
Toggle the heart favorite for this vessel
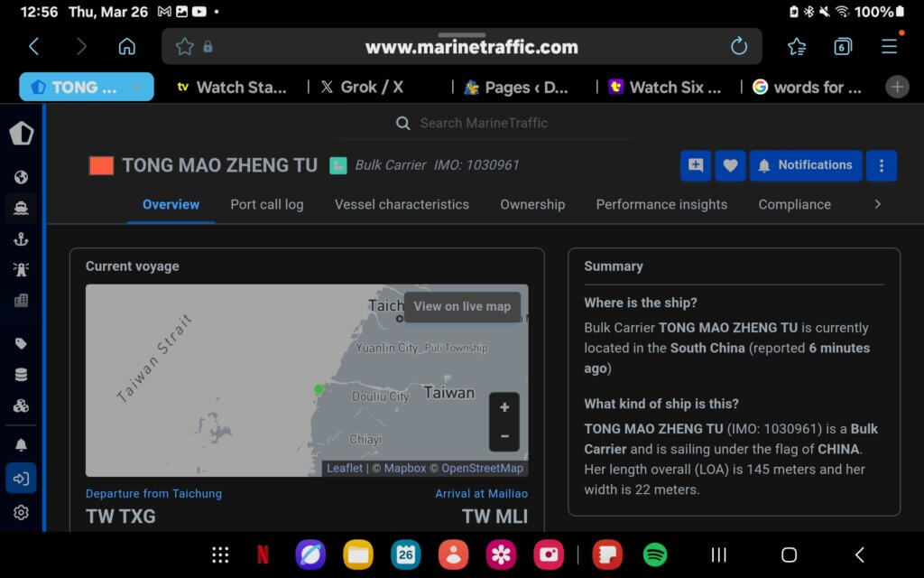[x=730, y=165]
